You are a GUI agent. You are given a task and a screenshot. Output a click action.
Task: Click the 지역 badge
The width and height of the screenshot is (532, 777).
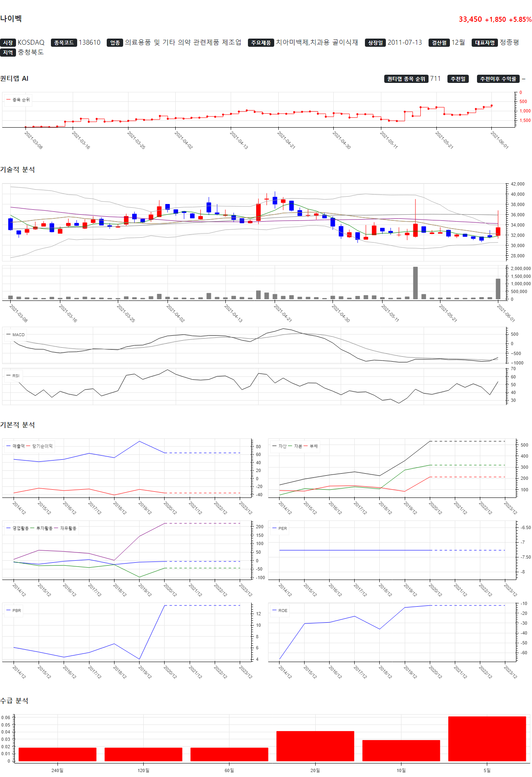[x=8, y=53]
